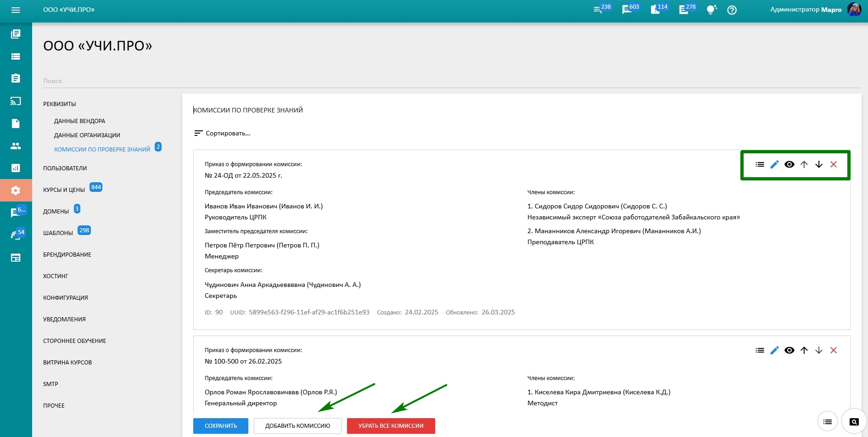868x437 pixels.
Task: Open the SMTP settings section
Action: click(x=50, y=384)
